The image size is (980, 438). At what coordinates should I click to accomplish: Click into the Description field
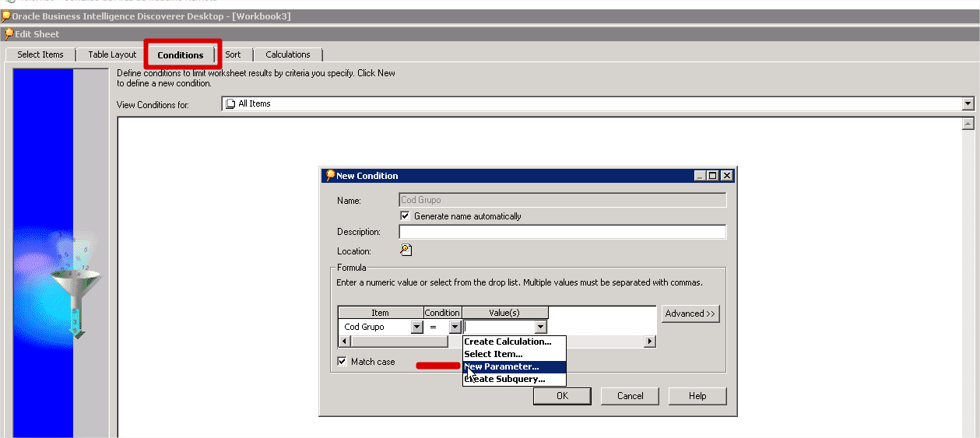click(x=562, y=232)
